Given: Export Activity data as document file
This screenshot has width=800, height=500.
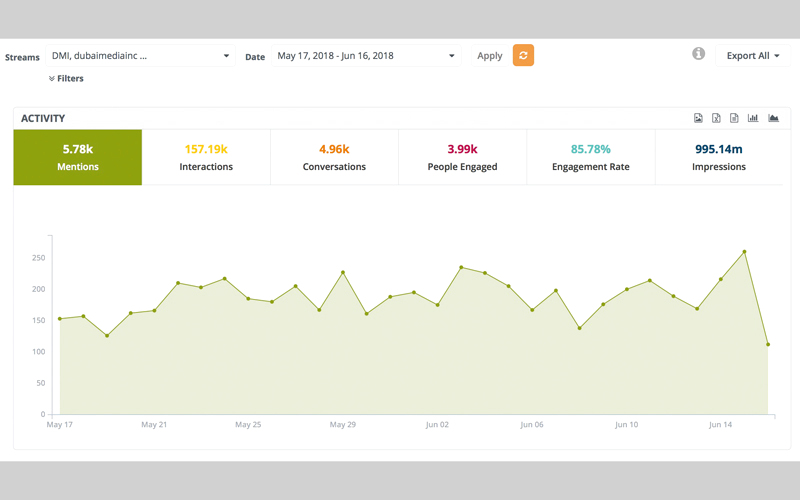Looking at the screenshot, I should click(734, 118).
